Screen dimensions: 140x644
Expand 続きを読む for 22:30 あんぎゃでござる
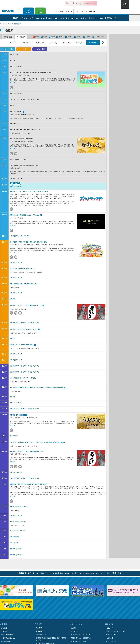pyautogui.click(x=13, y=462)
